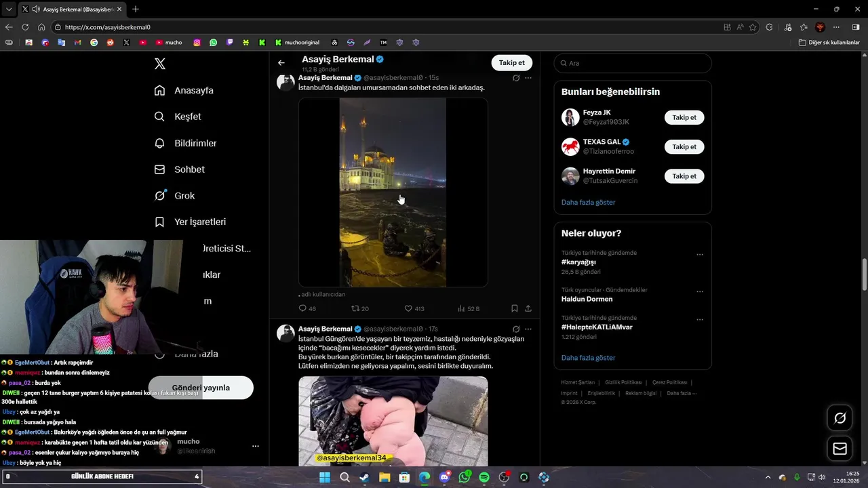Open Steam from the taskbar

364,477
